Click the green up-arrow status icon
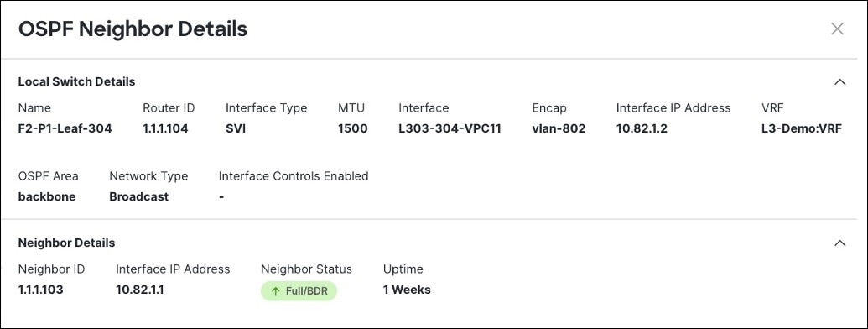 (x=276, y=290)
